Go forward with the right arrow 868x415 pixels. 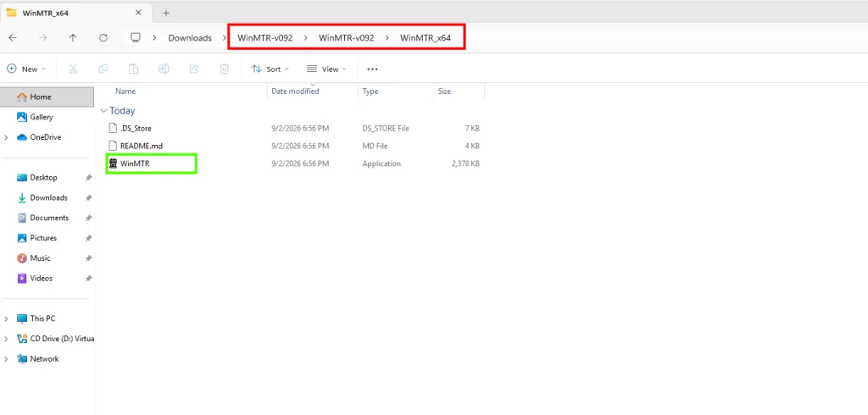(42, 37)
